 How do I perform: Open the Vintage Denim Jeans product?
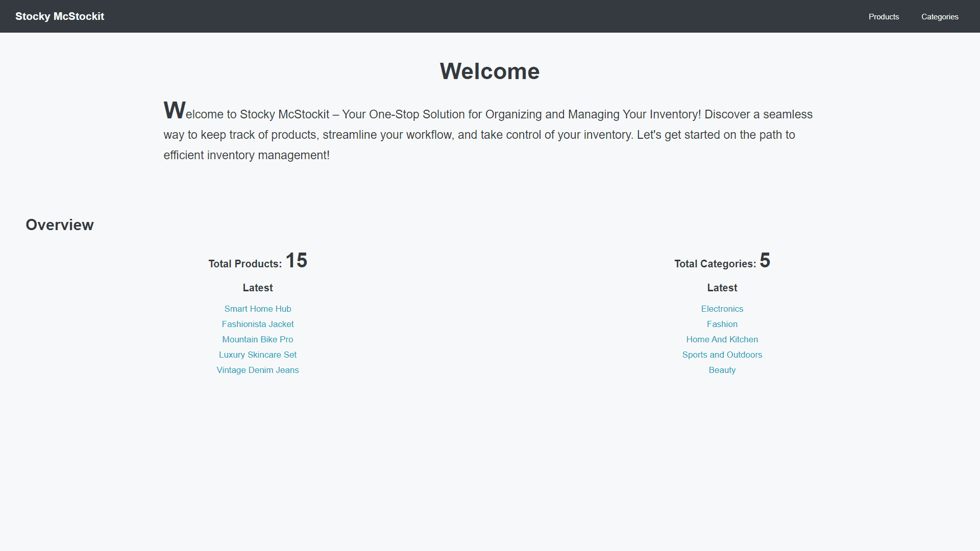click(257, 370)
